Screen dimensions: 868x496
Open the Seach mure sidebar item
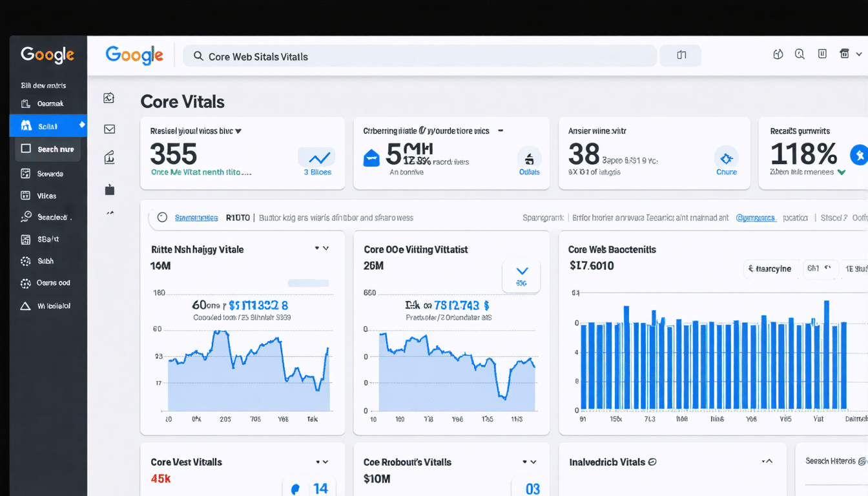click(x=48, y=149)
